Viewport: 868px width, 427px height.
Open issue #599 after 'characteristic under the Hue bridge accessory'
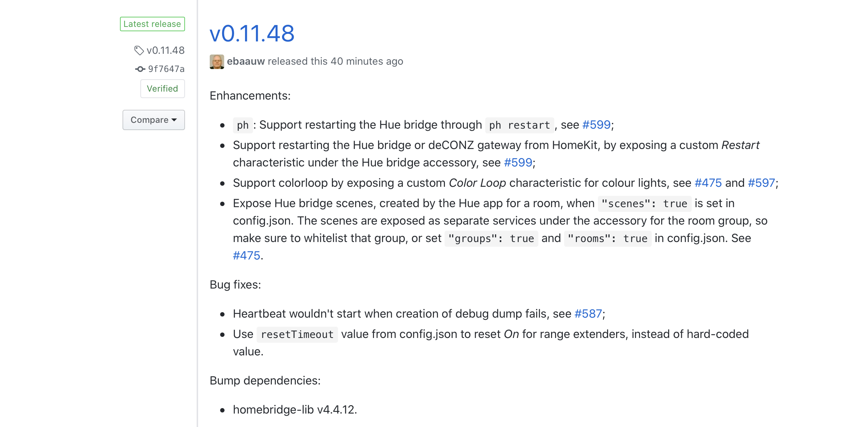click(518, 162)
